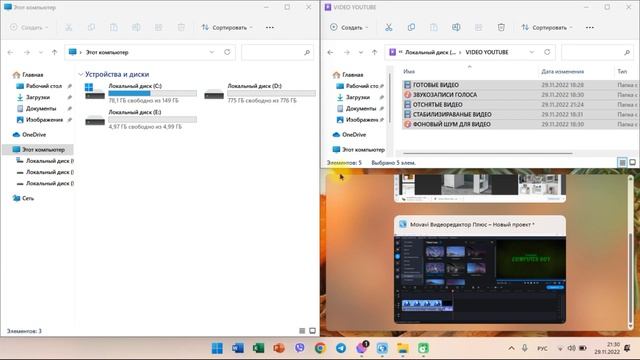Expand address history dropdown in VIDEO YOUTUBE window
The height and width of the screenshot is (360, 640).
pos(531,52)
